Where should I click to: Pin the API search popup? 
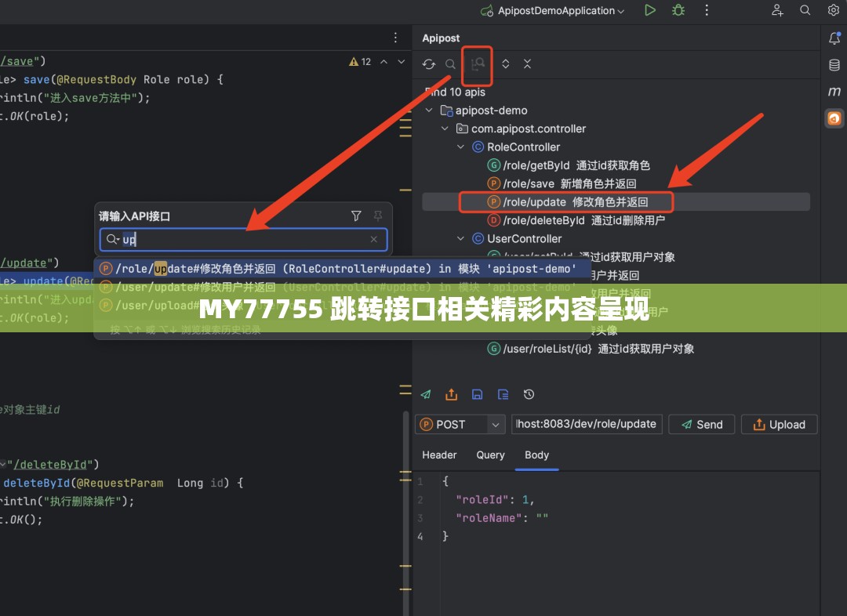click(377, 216)
